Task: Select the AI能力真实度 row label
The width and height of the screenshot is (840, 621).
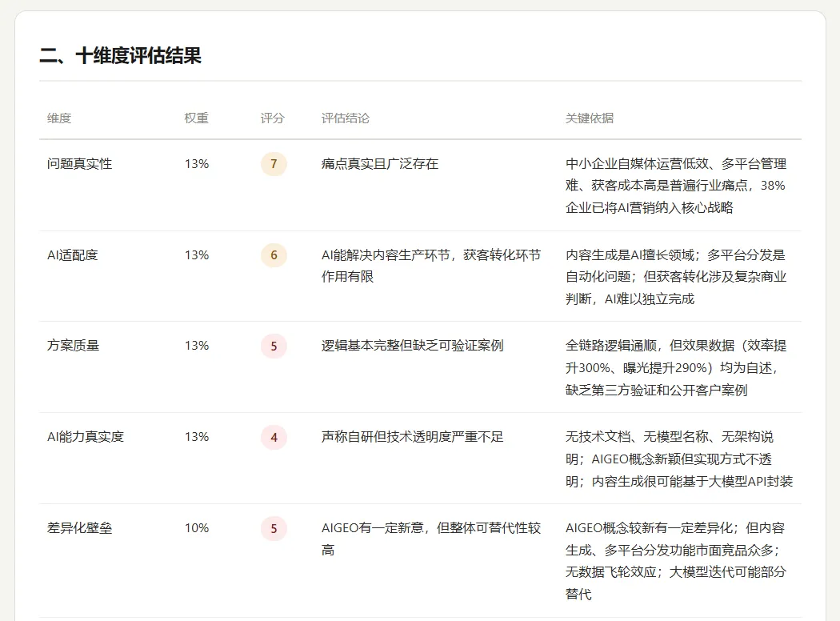Action: [86, 437]
